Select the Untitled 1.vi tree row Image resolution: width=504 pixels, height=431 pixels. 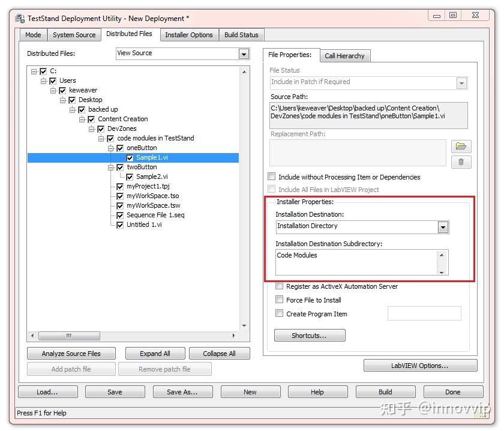coord(144,225)
